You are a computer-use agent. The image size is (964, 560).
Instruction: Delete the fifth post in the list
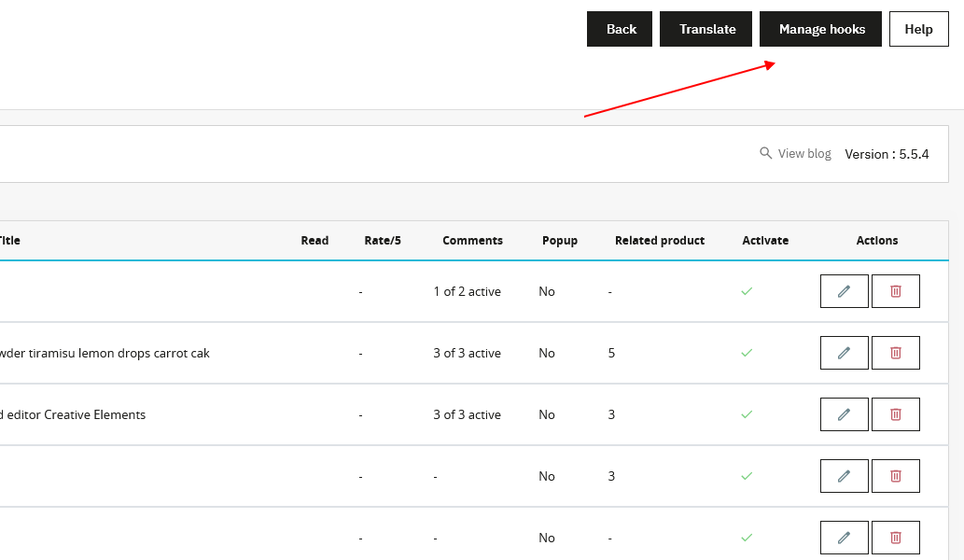(x=895, y=538)
